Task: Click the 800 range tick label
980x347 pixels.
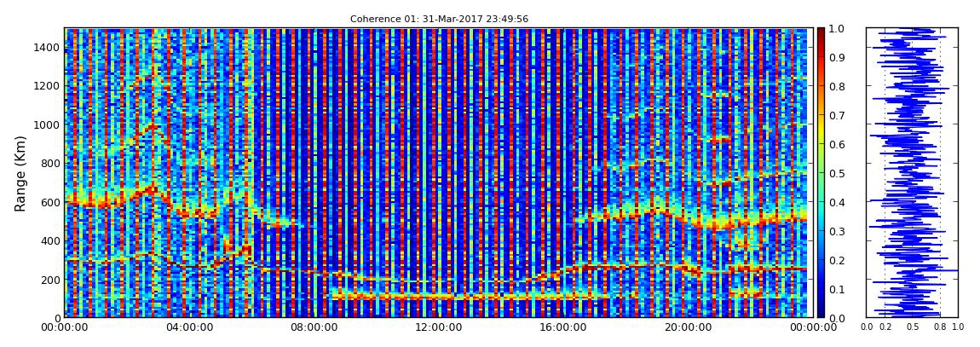Action: tap(49, 163)
